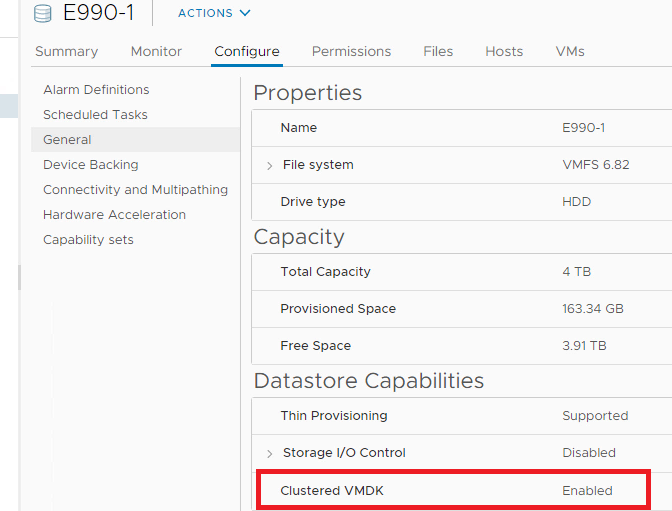This screenshot has height=511, width=672.
Task: Open Capability sets page
Action: tap(88, 240)
